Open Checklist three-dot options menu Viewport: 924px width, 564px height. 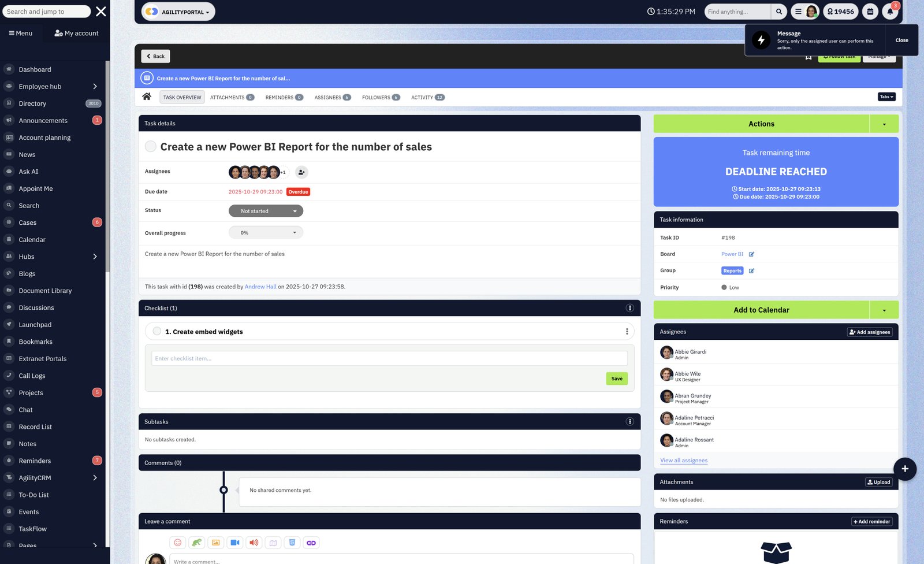(x=629, y=308)
